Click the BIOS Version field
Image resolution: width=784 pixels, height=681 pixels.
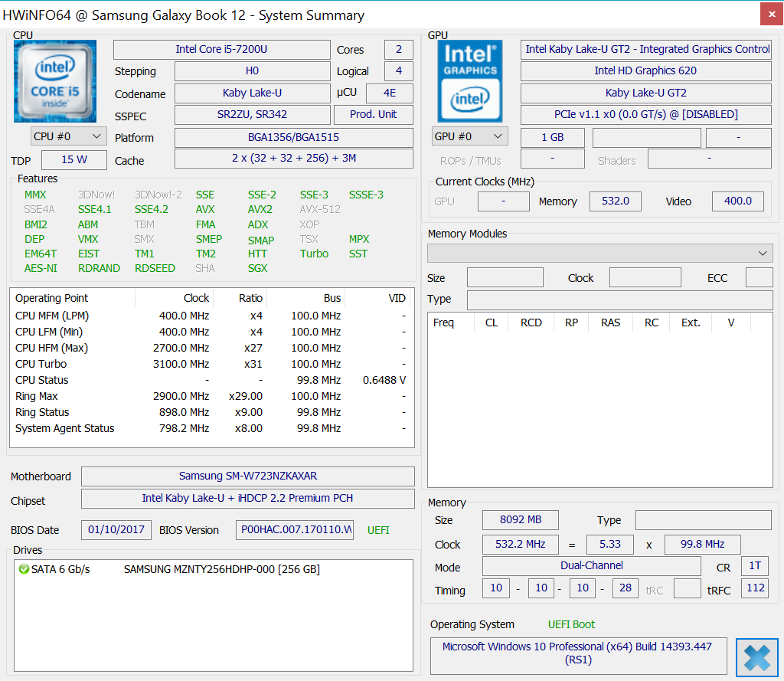pyautogui.click(x=295, y=530)
